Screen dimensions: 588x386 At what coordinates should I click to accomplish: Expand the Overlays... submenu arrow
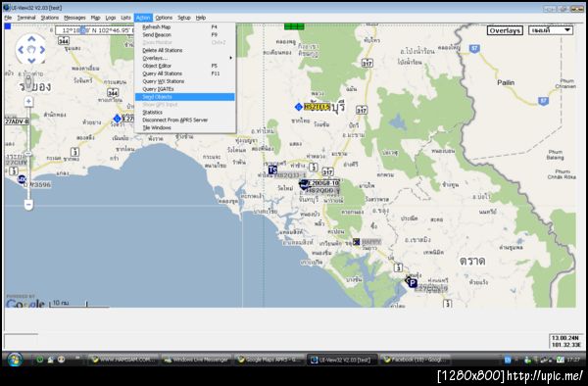coord(230,58)
